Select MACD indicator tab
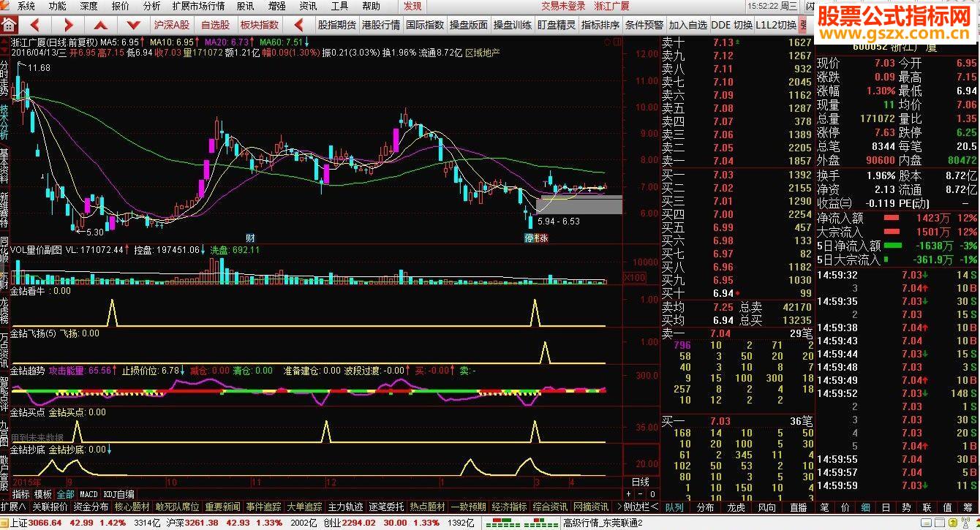 pos(88,494)
